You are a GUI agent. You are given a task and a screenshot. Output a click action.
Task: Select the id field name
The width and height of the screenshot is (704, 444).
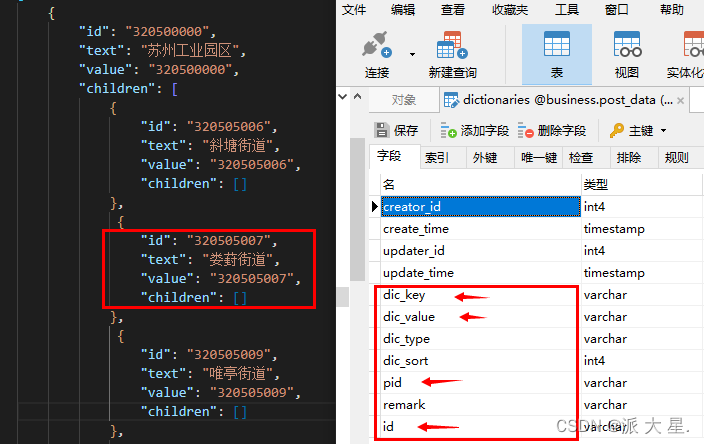(388, 426)
